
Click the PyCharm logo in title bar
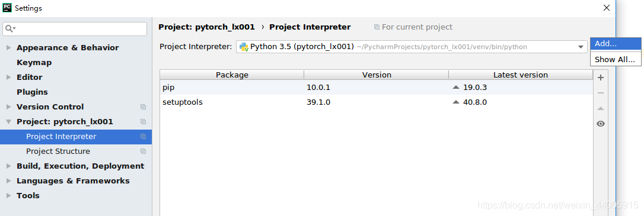[x=7, y=8]
